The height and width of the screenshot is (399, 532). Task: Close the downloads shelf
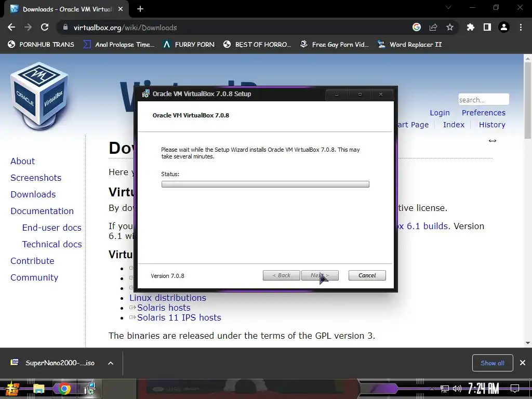click(523, 363)
